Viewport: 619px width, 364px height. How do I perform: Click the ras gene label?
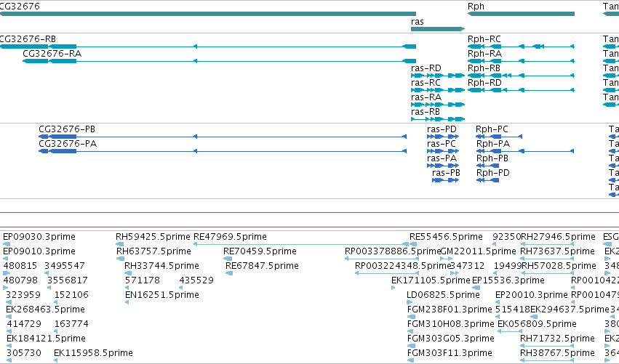tap(418, 22)
